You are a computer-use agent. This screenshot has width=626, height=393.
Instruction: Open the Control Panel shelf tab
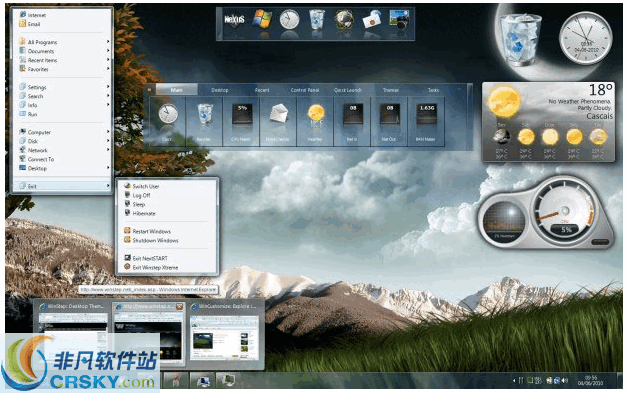305,90
